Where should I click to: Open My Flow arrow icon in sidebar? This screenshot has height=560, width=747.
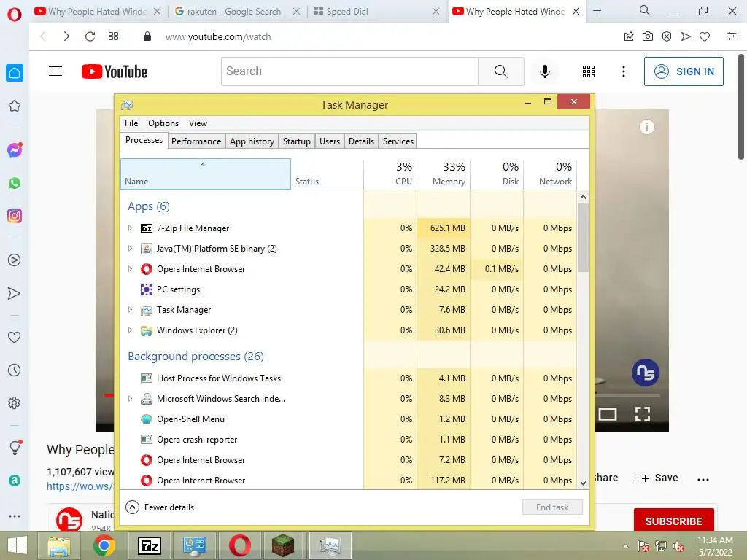point(15,293)
